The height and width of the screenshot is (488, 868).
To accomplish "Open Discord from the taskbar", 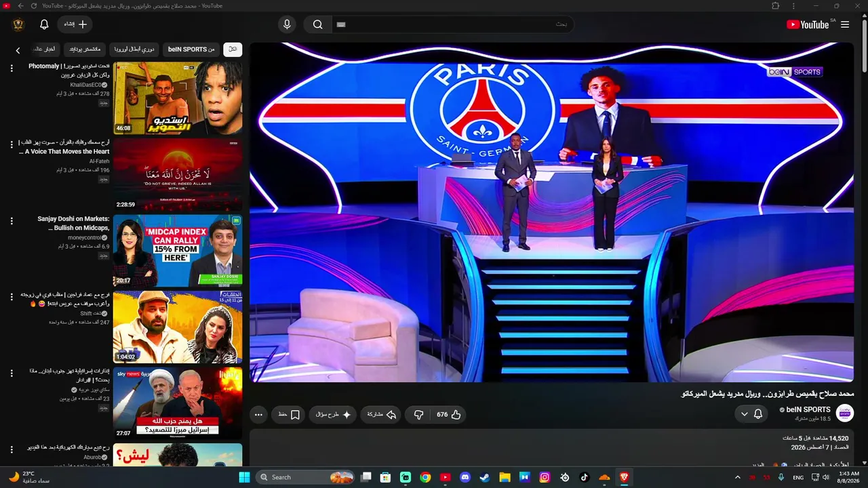I will coord(465,477).
